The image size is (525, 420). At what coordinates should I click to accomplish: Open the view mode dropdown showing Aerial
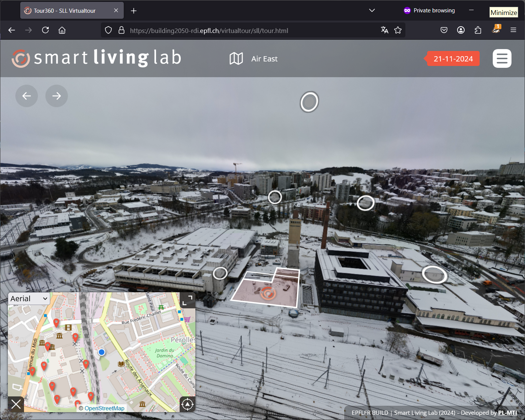click(29, 299)
